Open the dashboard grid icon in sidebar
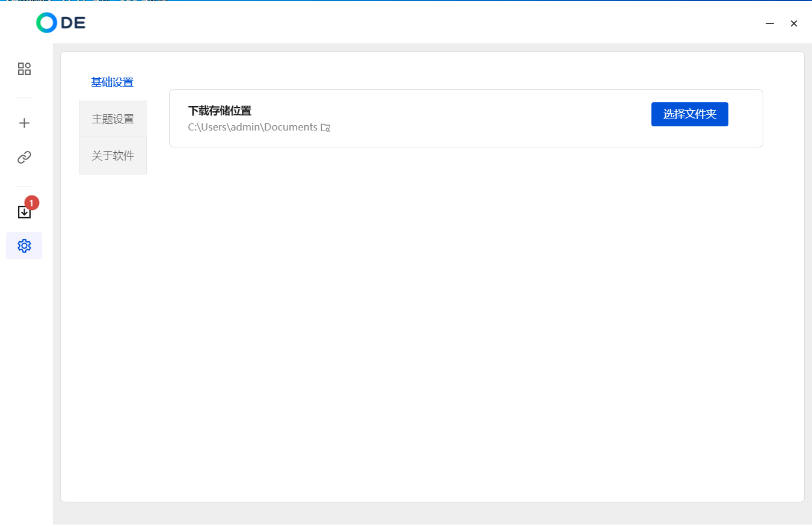The image size is (812, 527). point(24,69)
